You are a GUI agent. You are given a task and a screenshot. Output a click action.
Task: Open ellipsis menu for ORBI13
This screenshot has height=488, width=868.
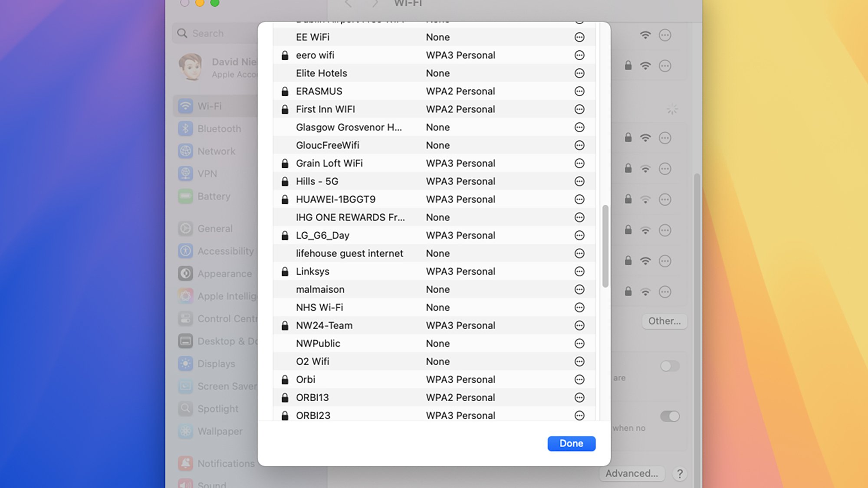click(x=579, y=397)
